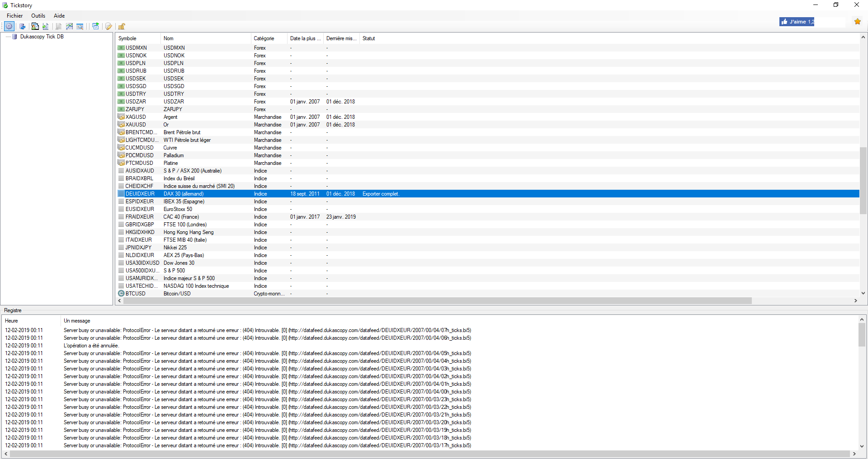Click the index icon beside AUSIDXAUD
868x459 pixels.
[x=121, y=171]
